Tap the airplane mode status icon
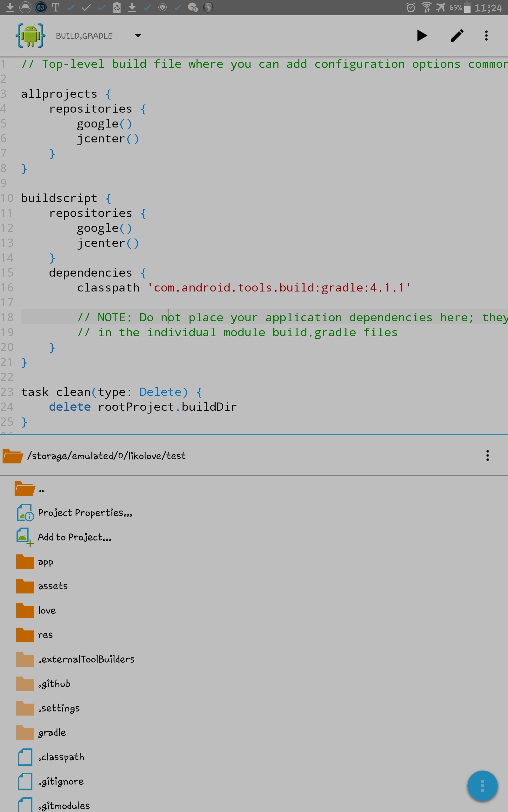Screen dimensions: 508x812 click(440, 7)
